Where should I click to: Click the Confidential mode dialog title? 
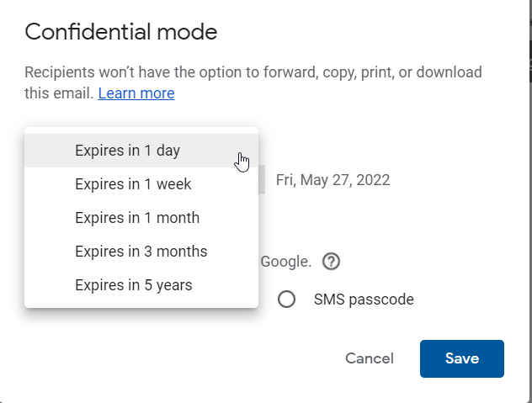[x=121, y=32]
